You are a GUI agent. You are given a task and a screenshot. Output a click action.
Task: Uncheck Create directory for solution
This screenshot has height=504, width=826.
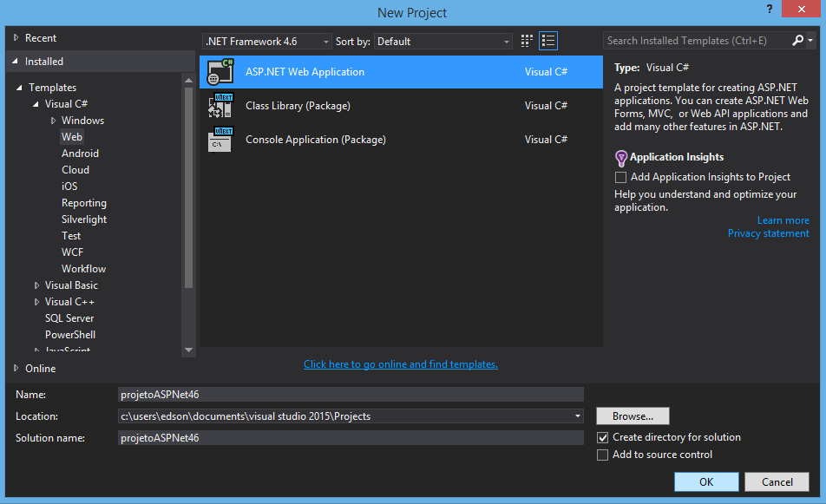click(603, 437)
